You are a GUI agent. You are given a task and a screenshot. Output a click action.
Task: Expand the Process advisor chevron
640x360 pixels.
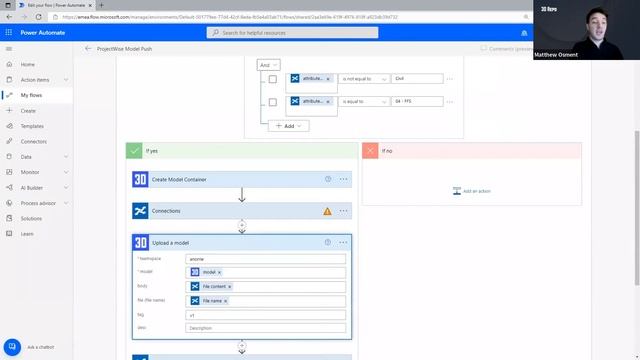[66, 203]
